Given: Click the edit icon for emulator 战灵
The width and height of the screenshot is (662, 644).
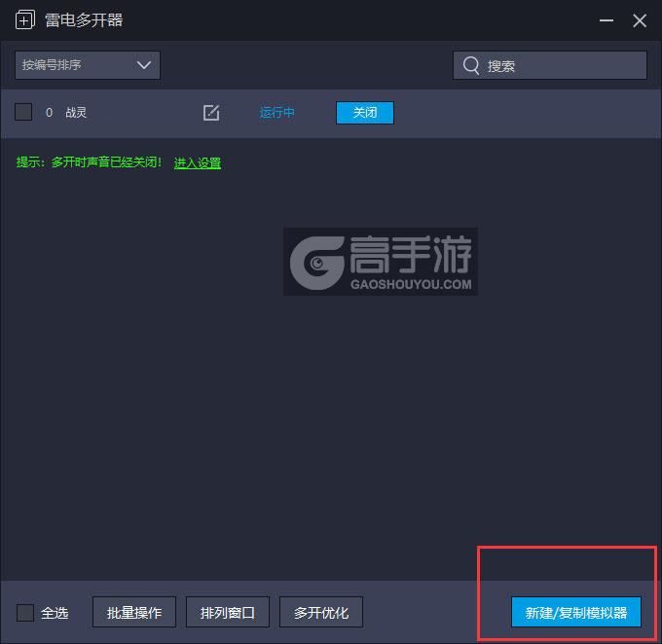Looking at the screenshot, I should click(211, 113).
